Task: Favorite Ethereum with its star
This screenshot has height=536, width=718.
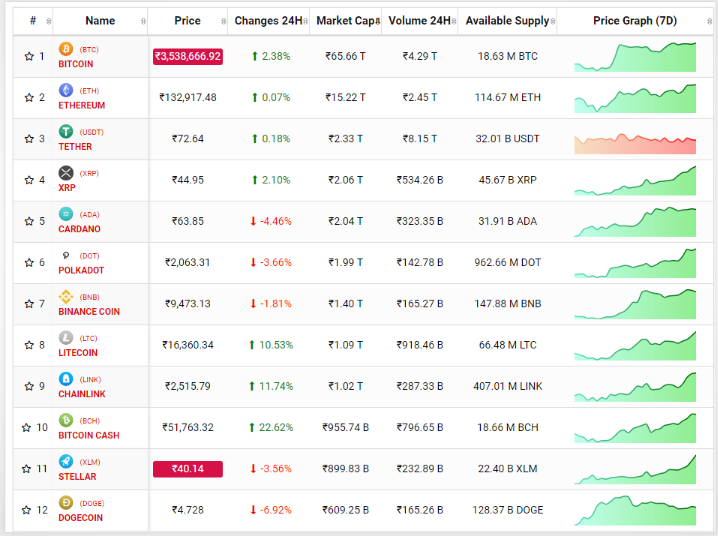Action: tap(29, 97)
